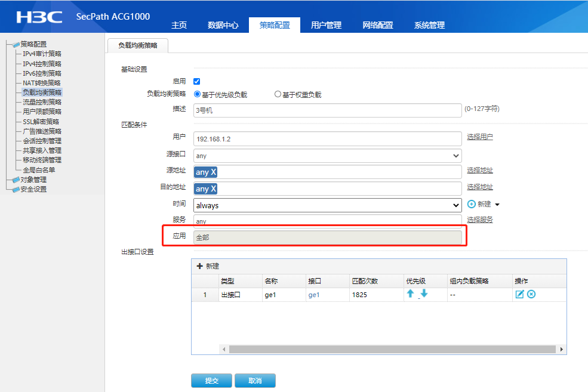Remove the any tag in 源地址
The height and width of the screenshot is (392, 588).
pos(213,172)
